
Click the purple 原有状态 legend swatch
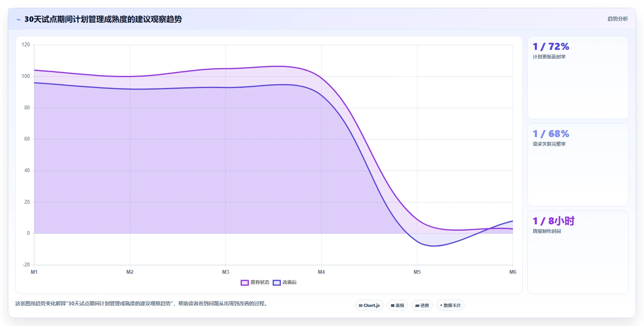tap(245, 283)
